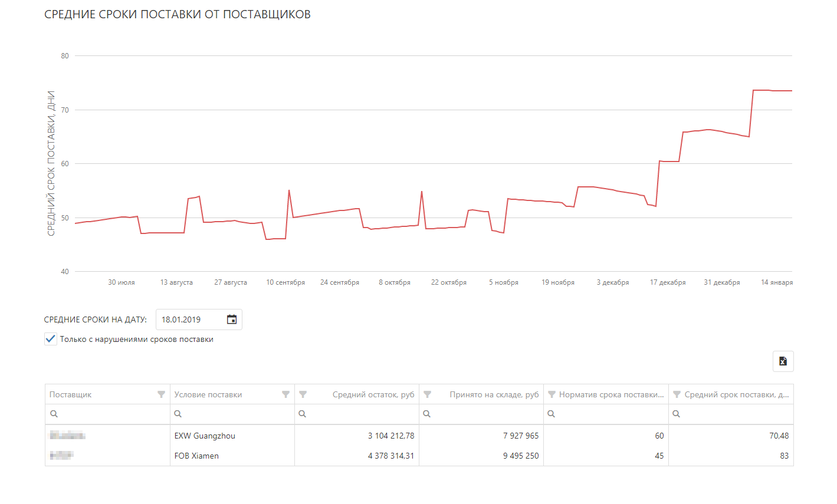
Task: Sort by Условие поставки column header
Action: coord(208,394)
